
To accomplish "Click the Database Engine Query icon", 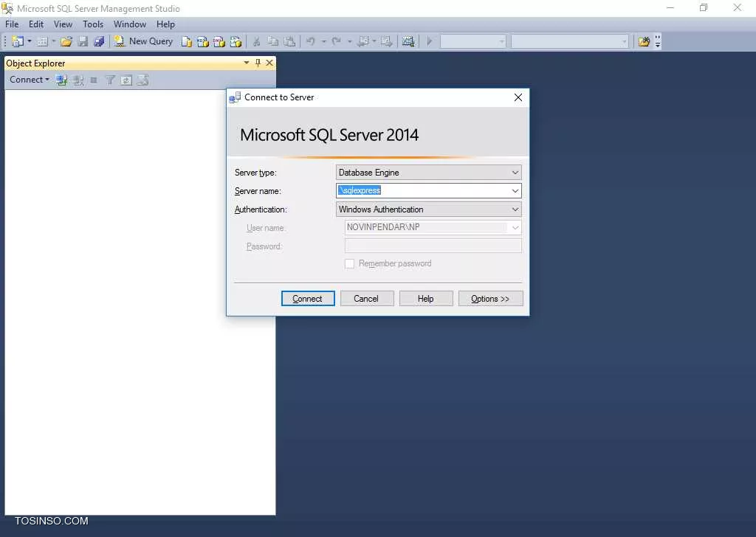I will pos(187,41).
